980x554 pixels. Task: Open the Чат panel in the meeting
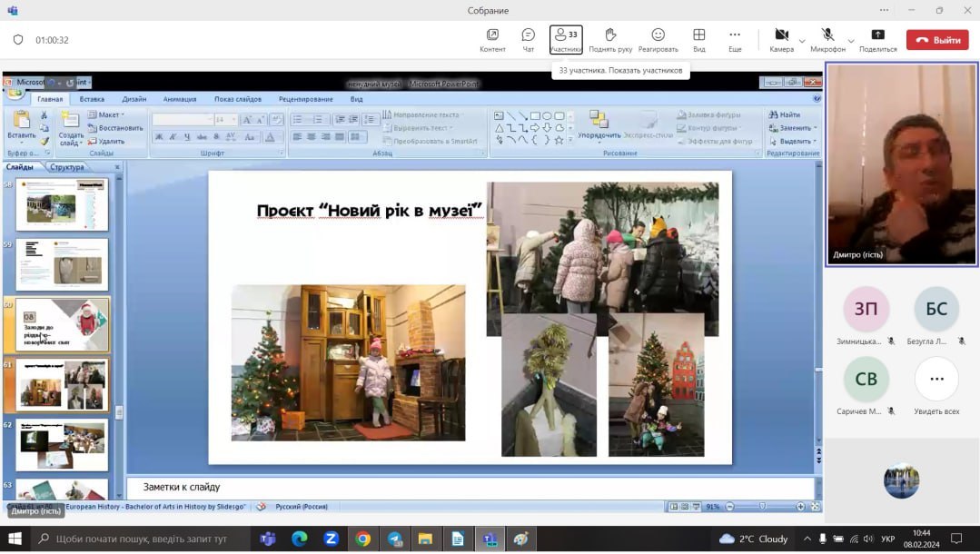coord(528,39)
